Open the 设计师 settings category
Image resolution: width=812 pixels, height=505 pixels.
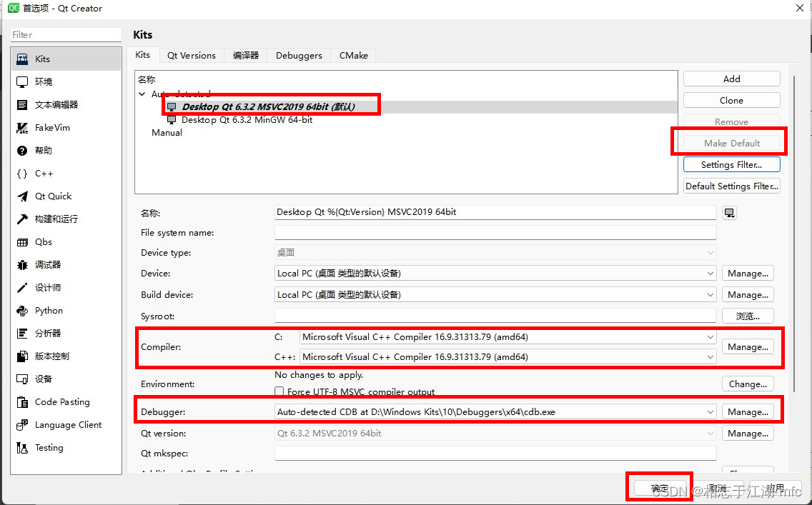66,287
